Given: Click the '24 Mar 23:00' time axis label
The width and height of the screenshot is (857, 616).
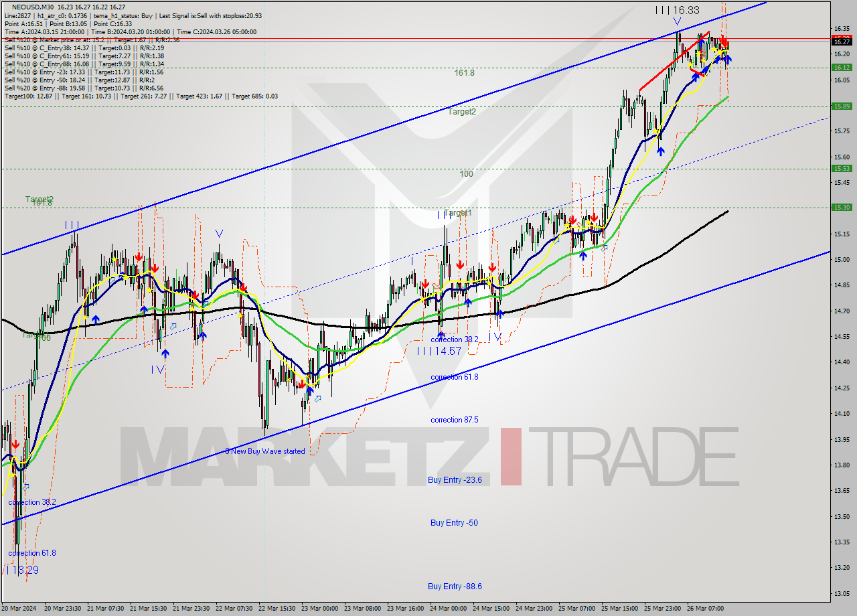Looking at the screenshot, I should point(534,608).
